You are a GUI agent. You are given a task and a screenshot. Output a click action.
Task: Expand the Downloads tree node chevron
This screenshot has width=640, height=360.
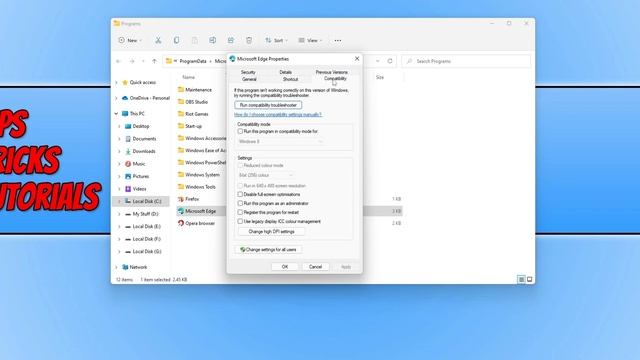tap(120, 151)
